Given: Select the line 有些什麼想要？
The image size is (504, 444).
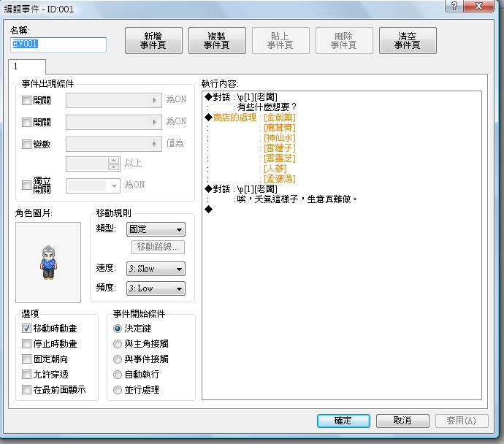Looking at the screenshot, I should click(x=267, y=107).
